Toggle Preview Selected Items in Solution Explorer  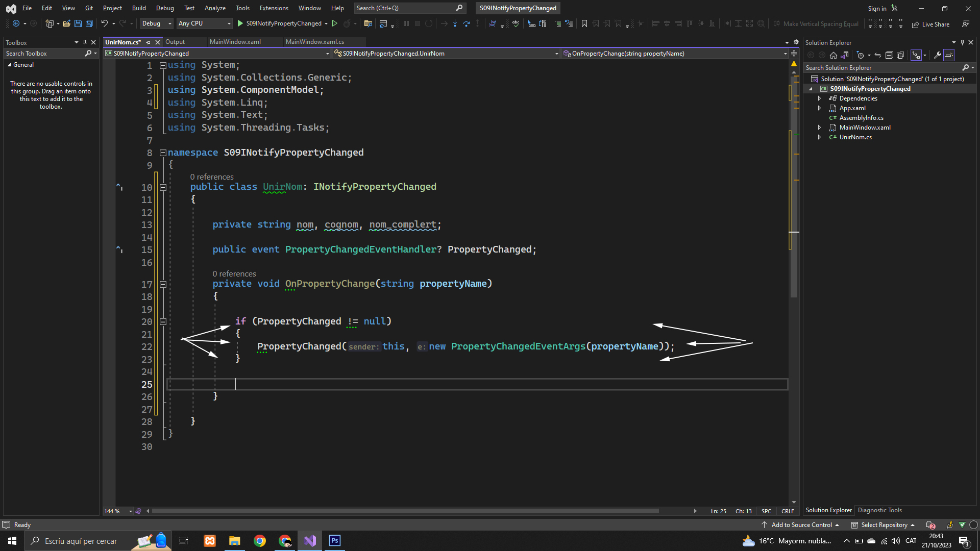[x=949, y=55]
